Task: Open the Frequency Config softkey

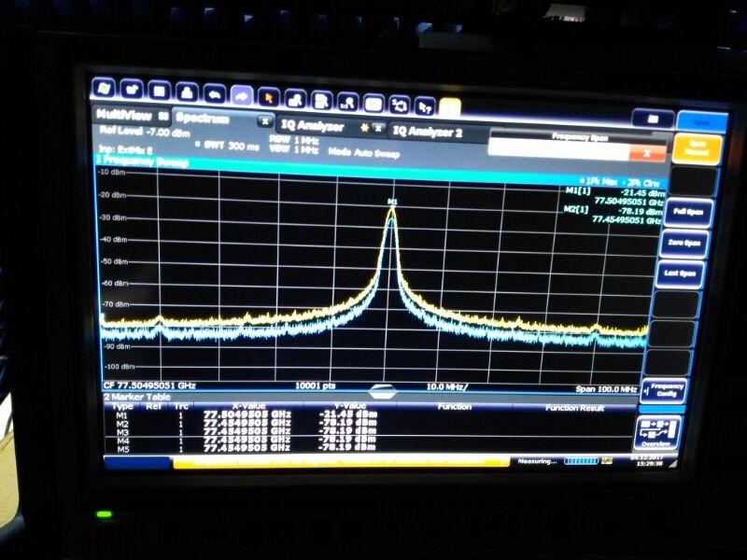Action: (x=664, y=390)
